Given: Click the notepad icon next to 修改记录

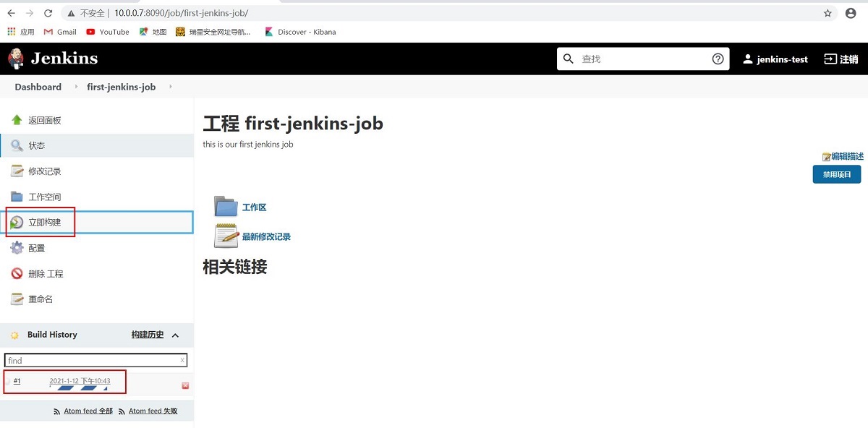Looking at the screenshot, I should tap(17, 171).
